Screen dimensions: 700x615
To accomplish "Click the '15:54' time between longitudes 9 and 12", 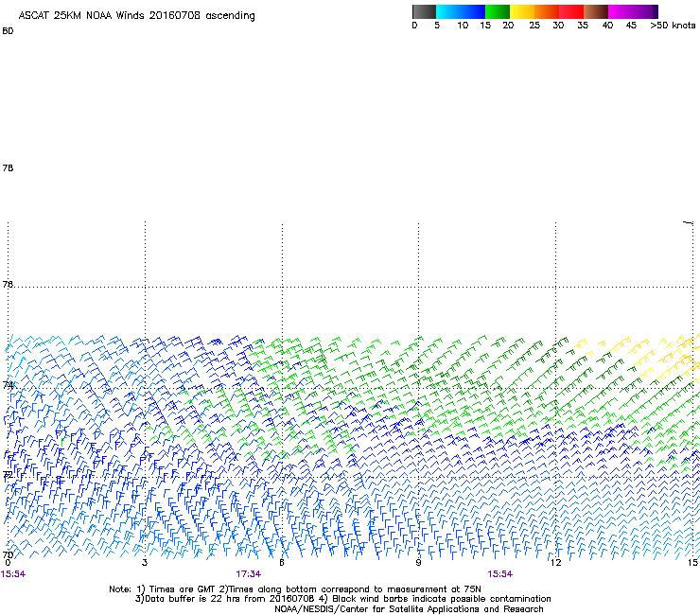I will click(x=499, y=574).
